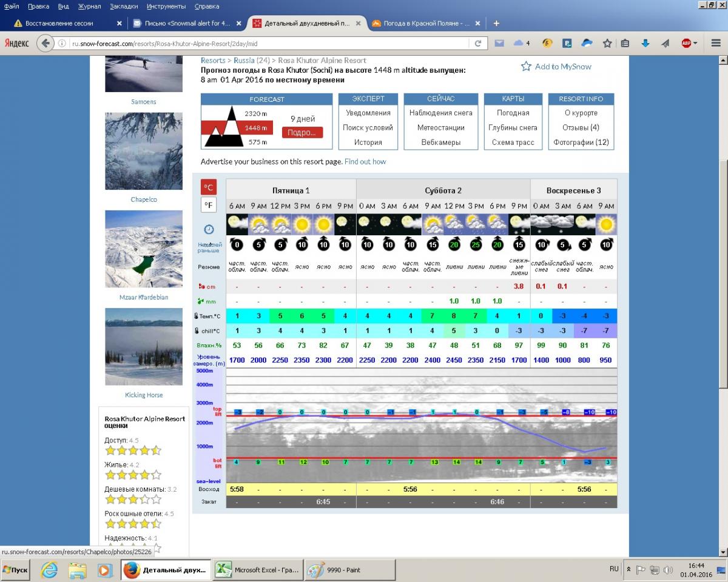Click the Add to MySnow star icon
Image resolution: width=728 pixels, height=582 pixels.
click(x=526, y=66)
